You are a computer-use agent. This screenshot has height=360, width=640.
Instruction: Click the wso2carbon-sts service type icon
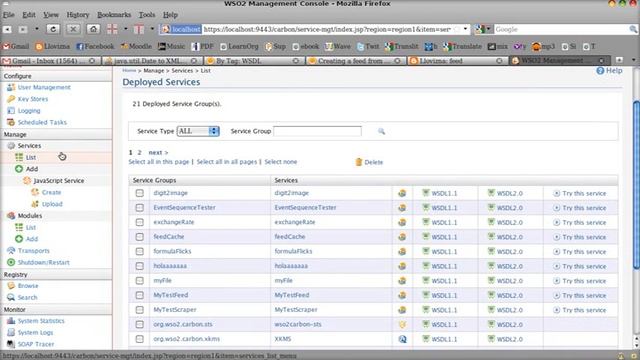pyautogui.click(x=402, y=324)
